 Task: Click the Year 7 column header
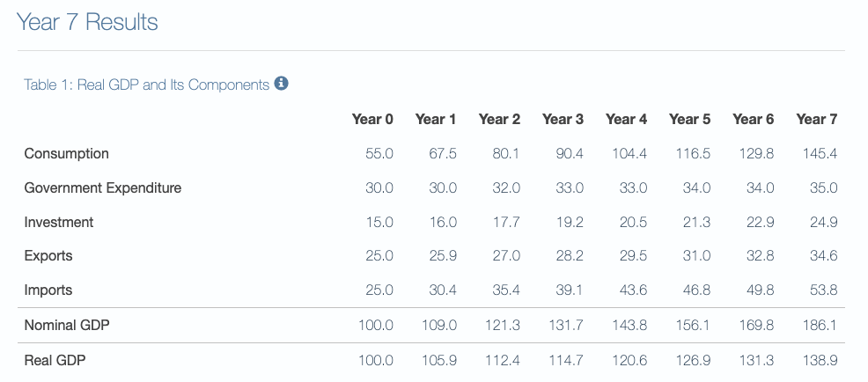(x=816, y=119)
